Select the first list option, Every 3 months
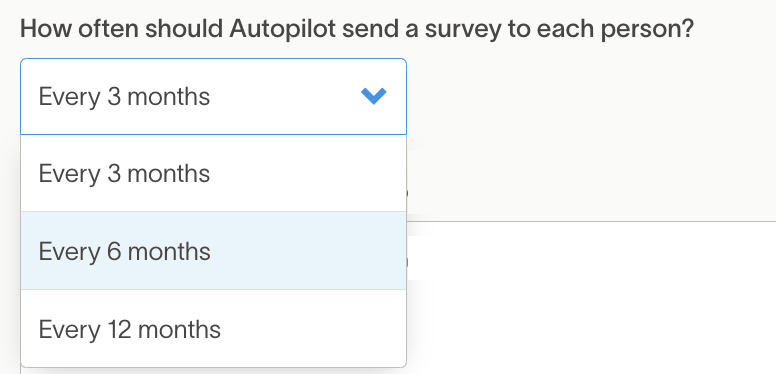The height and width of the screenshot is (374, 776). pos(213,173)
